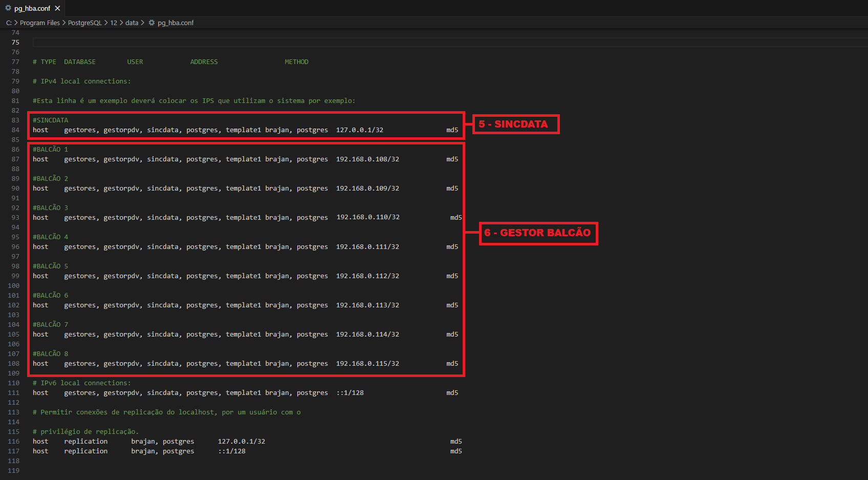
Task: Click line number 116 in the gutter
Action: pyautogui.click(x=14, y=442)
